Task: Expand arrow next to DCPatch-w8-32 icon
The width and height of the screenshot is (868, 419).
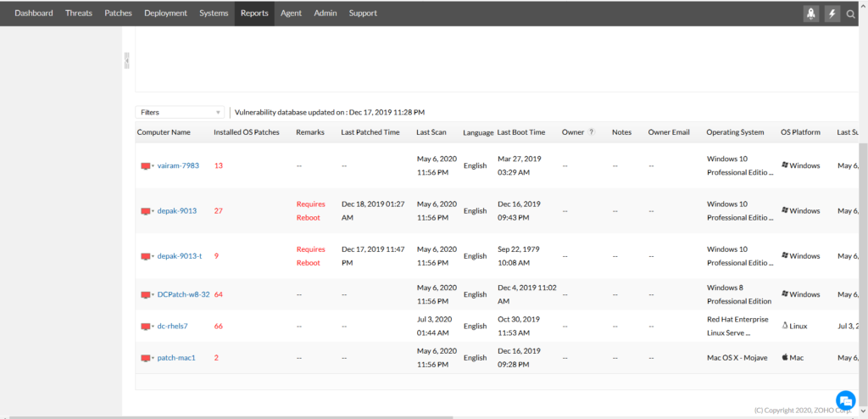Action: 153,295
